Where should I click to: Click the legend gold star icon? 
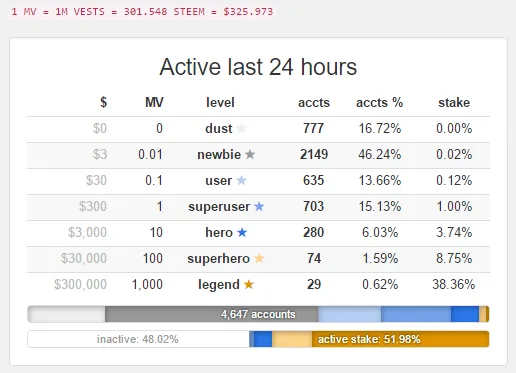[x=249, y=284]
